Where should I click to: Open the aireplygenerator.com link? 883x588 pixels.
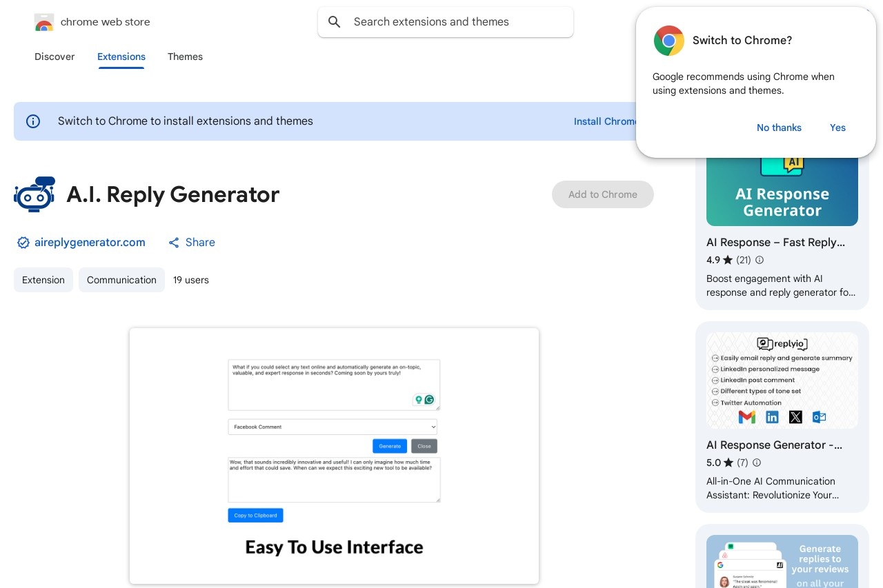pos(90,243)
